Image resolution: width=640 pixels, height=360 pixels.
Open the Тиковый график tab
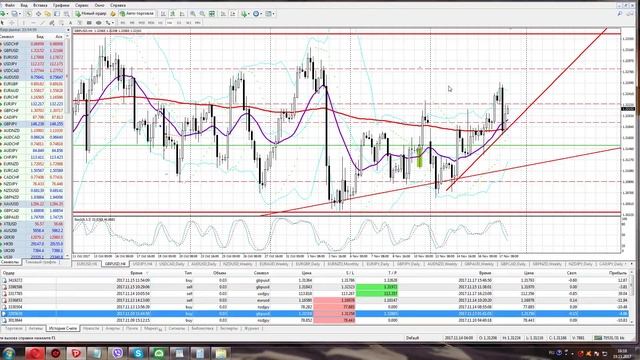coord(41,262)
